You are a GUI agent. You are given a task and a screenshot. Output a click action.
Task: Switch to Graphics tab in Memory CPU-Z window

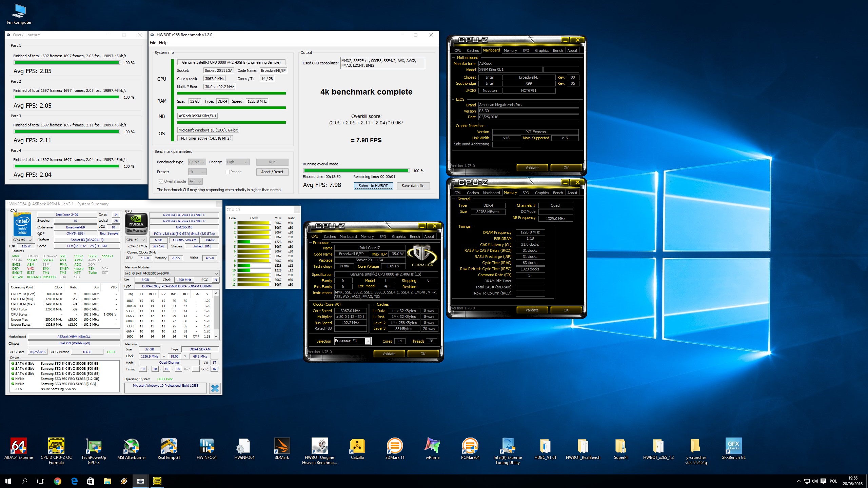pyautogui.click(x=542, y=193)
